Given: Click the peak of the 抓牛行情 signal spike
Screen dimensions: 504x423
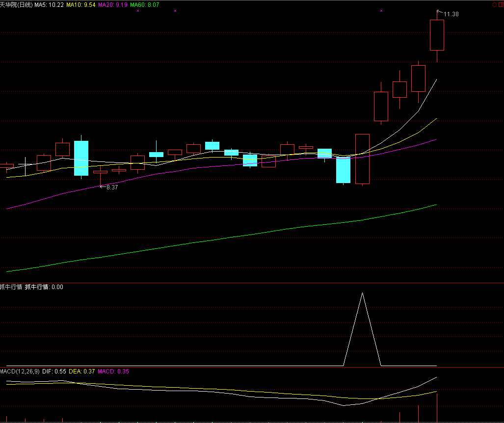Looking at the screenshot, I should click(x=362, y=293).
